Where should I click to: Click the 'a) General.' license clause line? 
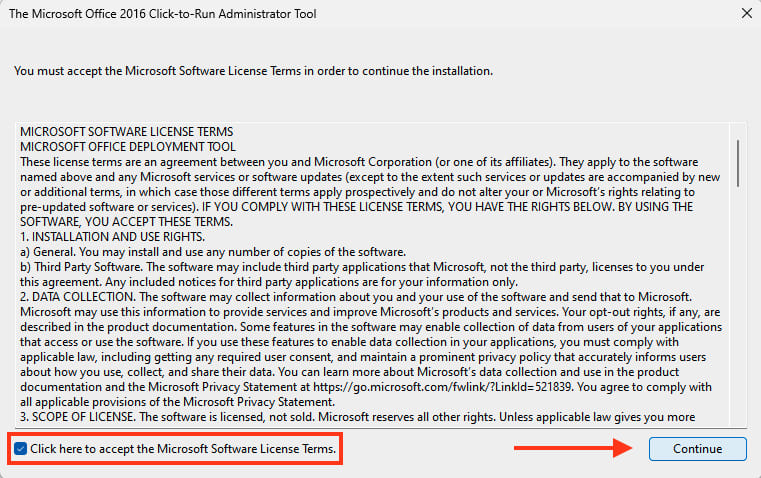point(213,252)
